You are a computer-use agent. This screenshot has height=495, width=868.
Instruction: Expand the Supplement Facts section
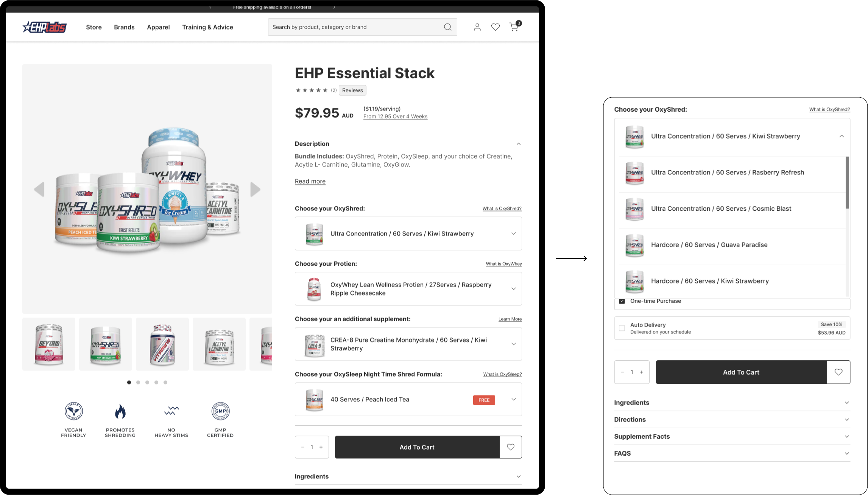732,436
